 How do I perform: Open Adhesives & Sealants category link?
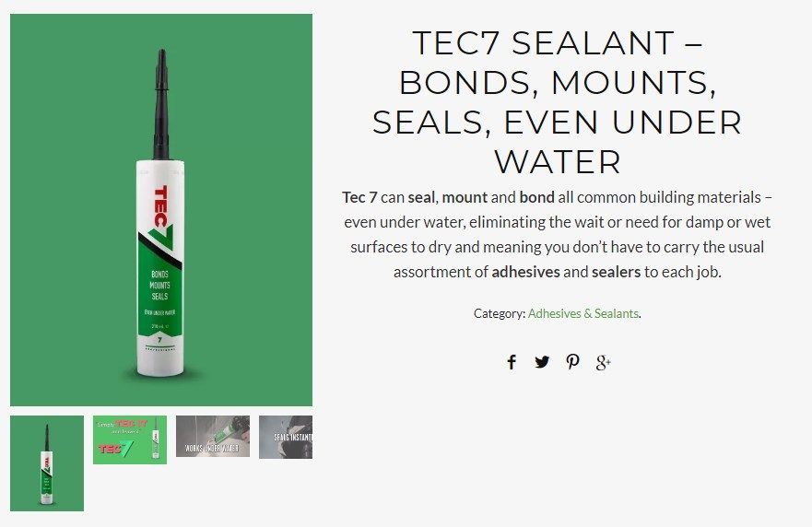coord(583,313)
